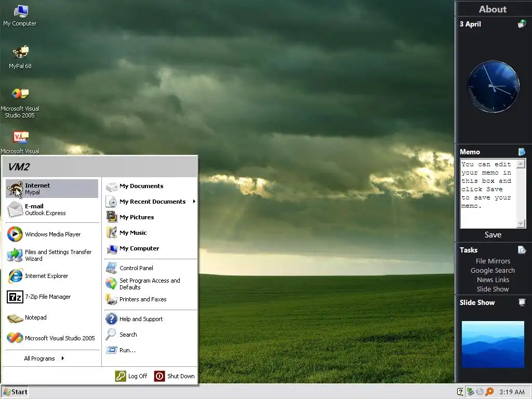This screenshot has width=532, height=399.
Task: Click the Start button
Action: pyautogui.click(x=15, y=392)
